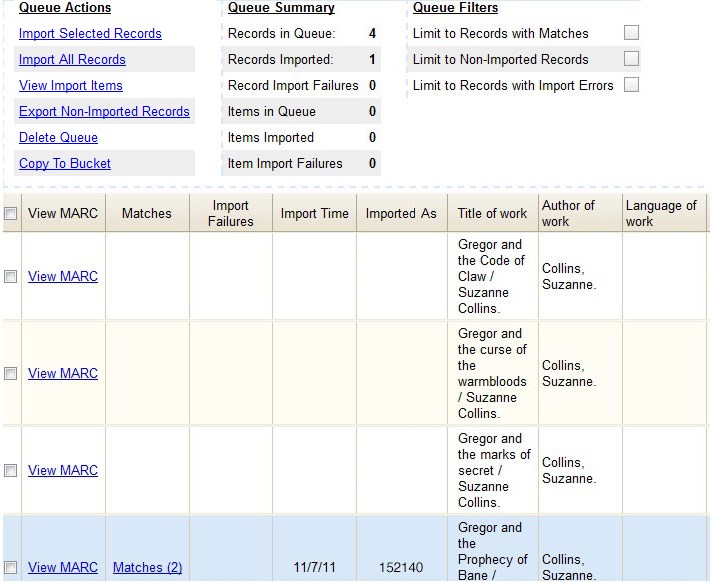
Task: Click the Items Imported summary row
Action: click(301, 137)
